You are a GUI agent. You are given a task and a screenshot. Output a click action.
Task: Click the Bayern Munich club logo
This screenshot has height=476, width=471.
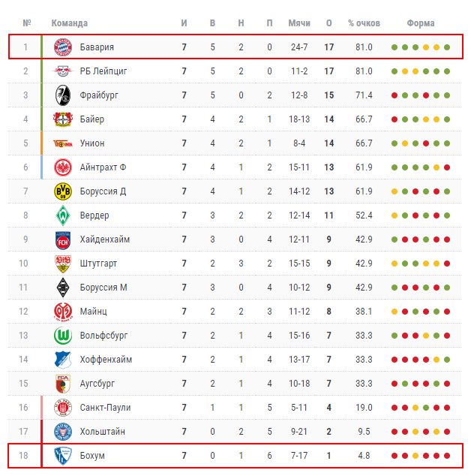click(62, 47)
